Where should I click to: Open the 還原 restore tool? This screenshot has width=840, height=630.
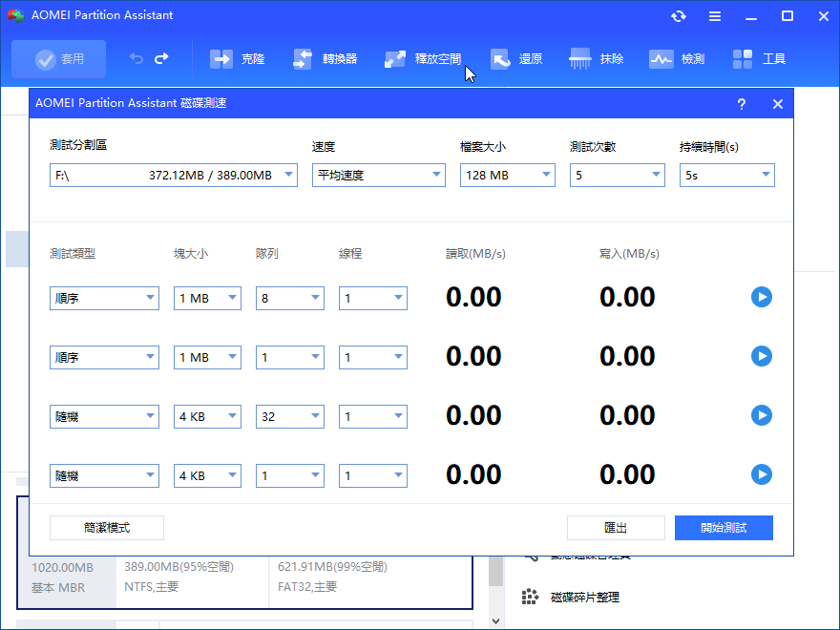coord(516,59)
